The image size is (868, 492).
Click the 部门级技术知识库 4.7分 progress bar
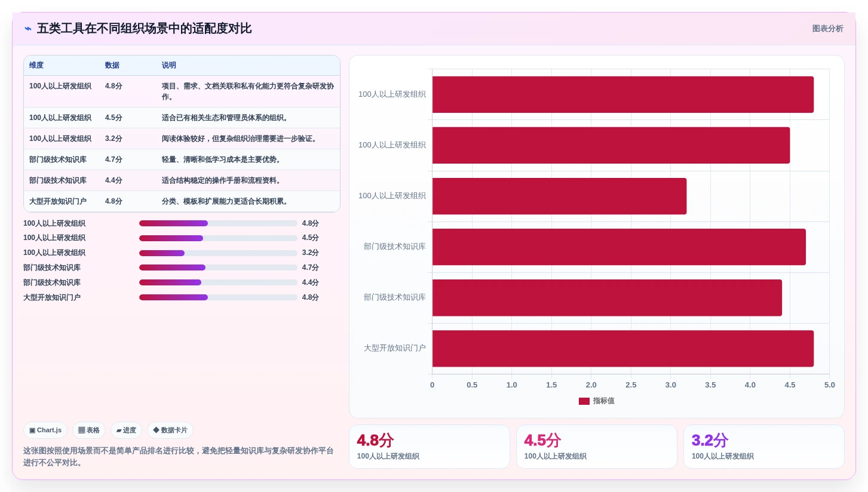[x=218, y=267]
